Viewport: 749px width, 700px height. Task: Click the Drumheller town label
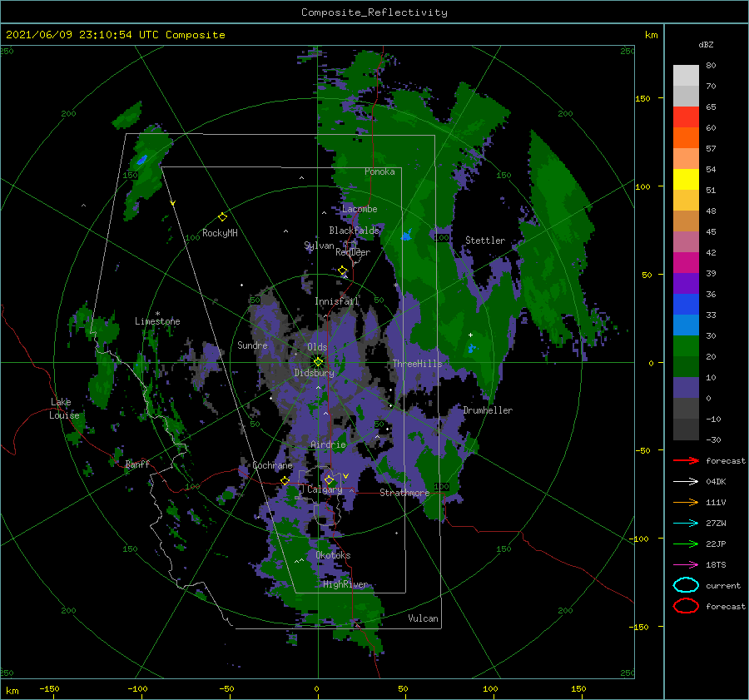tap(488, 410)
